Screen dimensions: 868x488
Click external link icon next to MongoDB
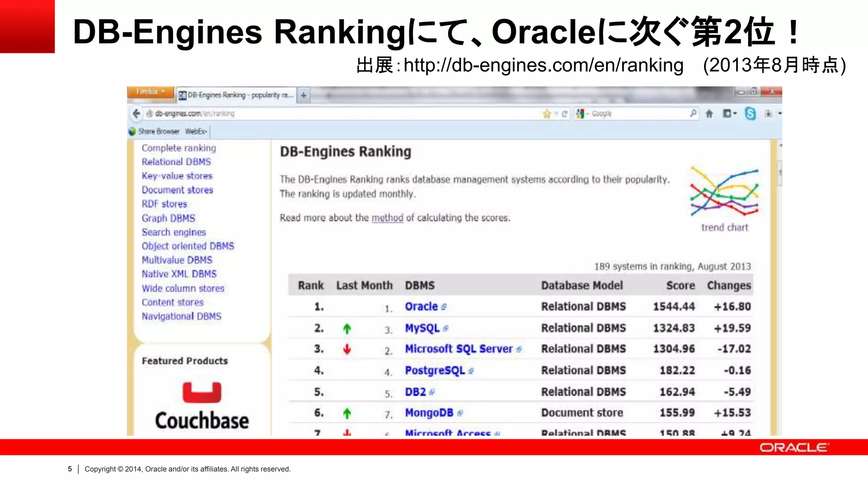coord(460,413)
